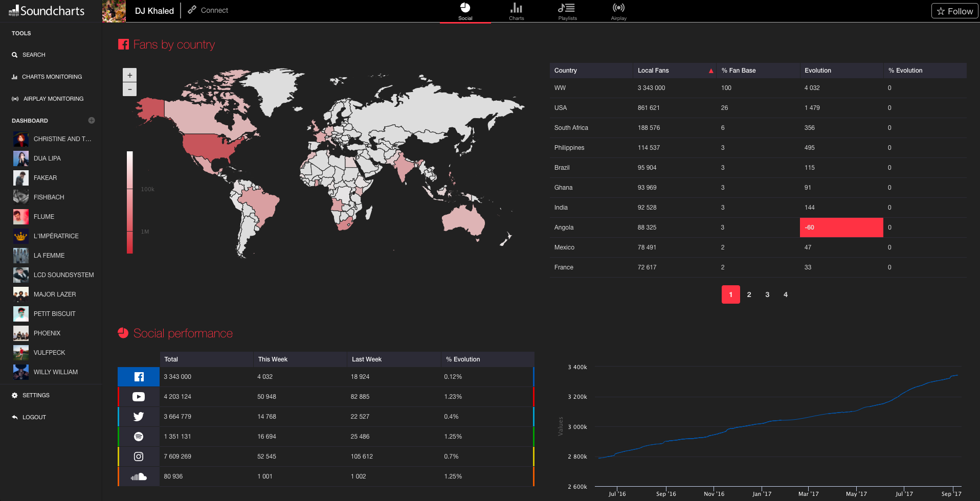Select the SoundCloud icon row
Image resolution: width=980 pixels, height=501 pixels.
pyautogui.click(x=139, y=476)
